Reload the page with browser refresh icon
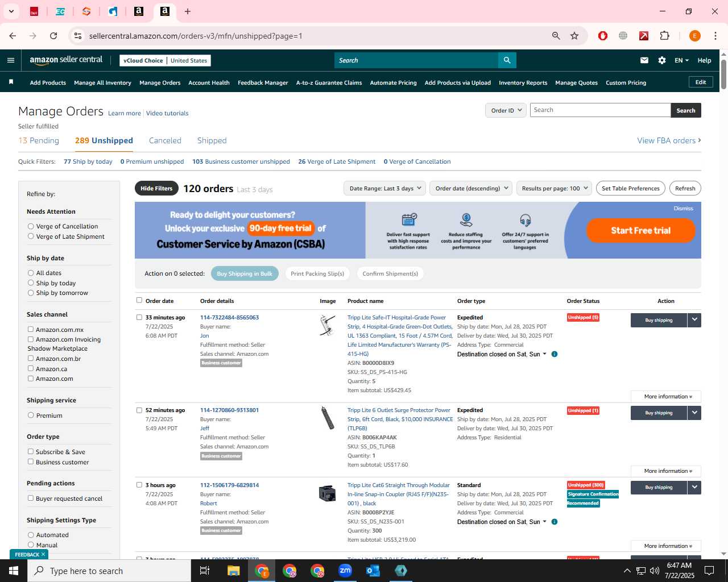 [x=53, y=36]
